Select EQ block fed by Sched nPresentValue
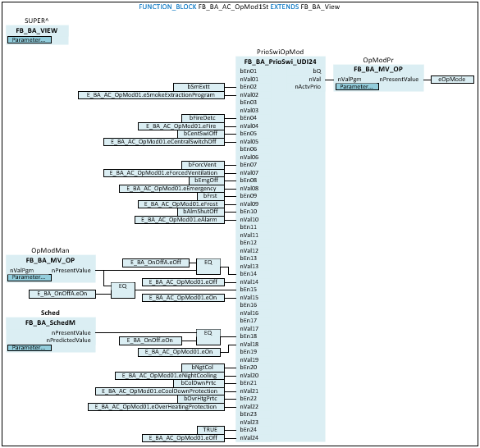480x448 pixels. pyautogui.click(x=208, y=337)
